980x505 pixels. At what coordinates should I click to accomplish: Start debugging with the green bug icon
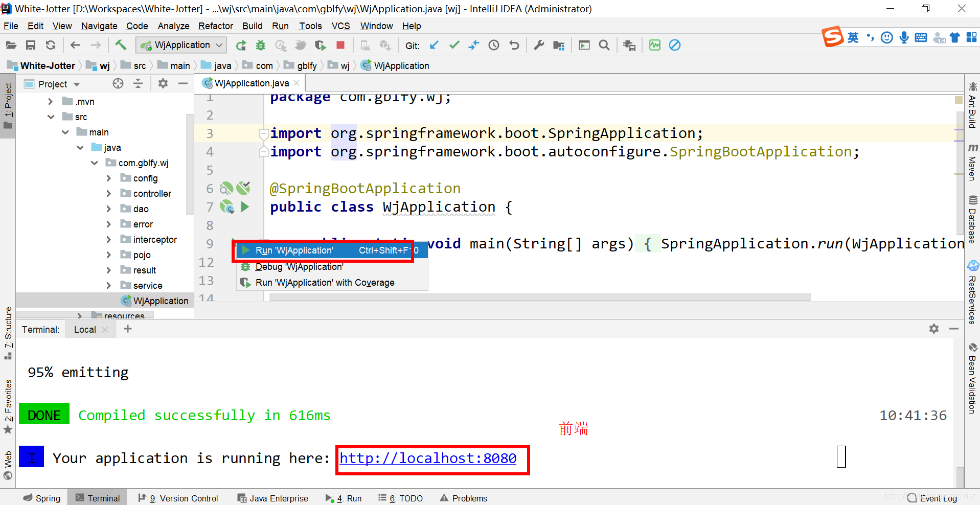(261, 45)
